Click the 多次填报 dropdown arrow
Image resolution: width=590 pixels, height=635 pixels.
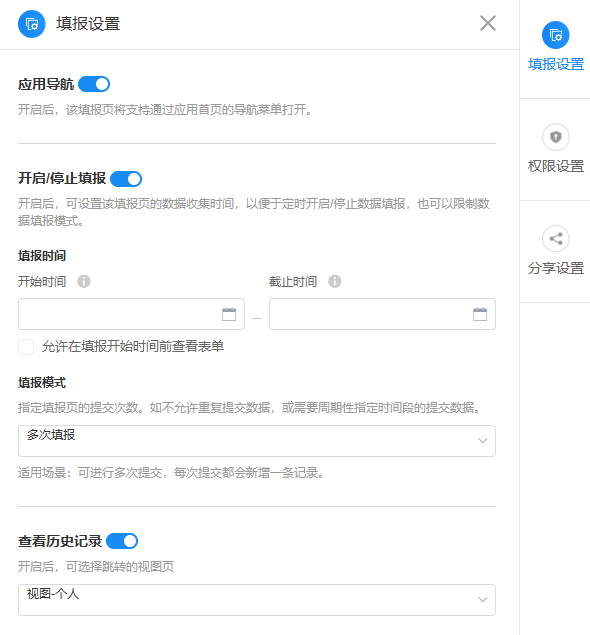pyautogui.click(x=482, y=441)
